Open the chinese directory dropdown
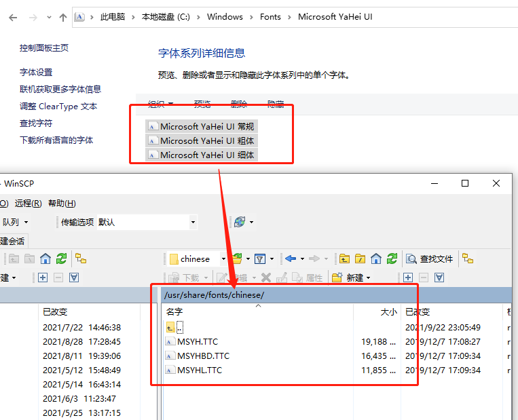 223,259
